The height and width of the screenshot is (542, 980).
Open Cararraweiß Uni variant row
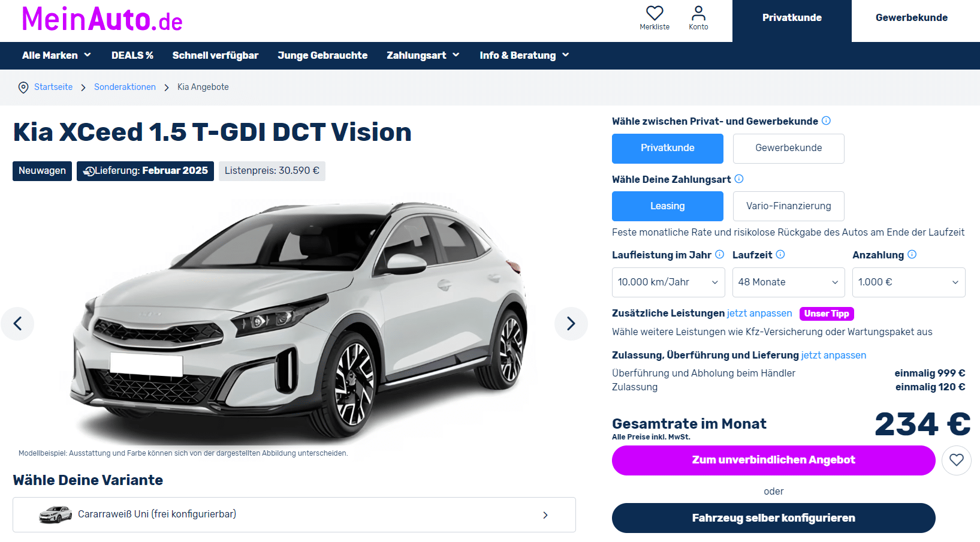[x=294, y=514]
